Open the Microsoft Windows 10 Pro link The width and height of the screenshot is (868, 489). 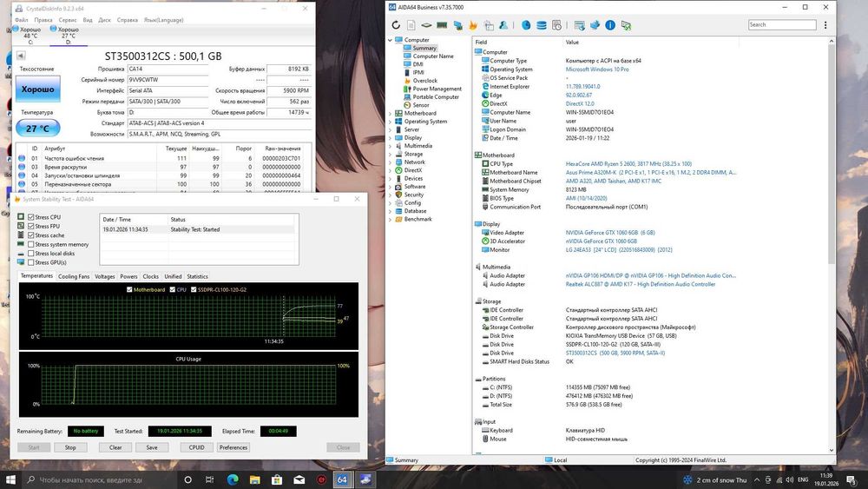pyautogui.click(x=597, y=69)
